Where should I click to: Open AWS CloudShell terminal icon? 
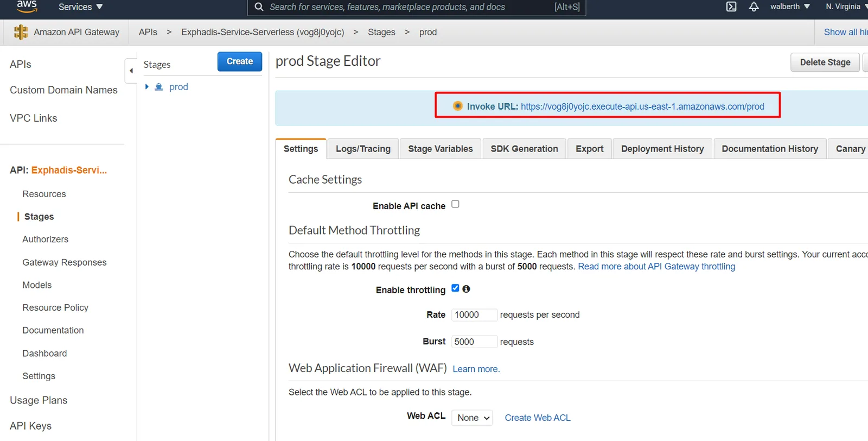tap(731, 7)
